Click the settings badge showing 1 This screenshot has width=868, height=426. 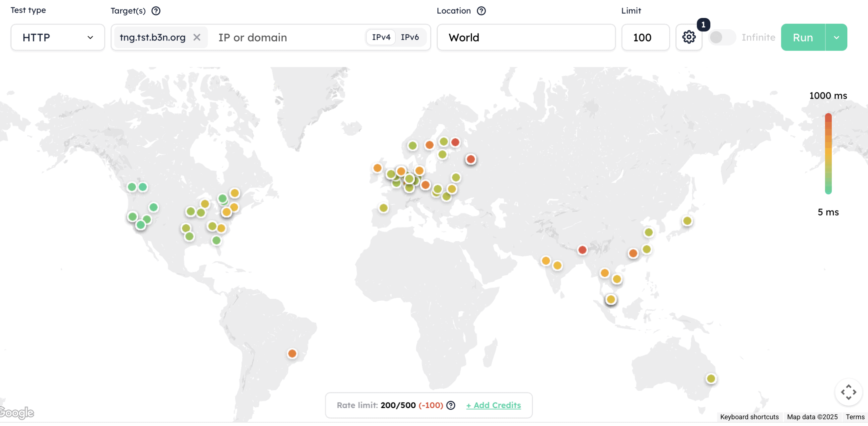(x=703, y=24)
